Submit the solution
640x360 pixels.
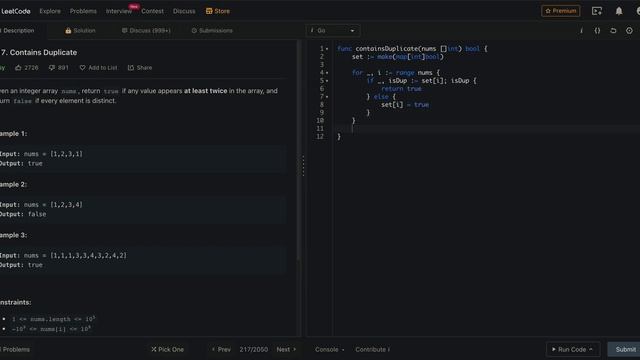(624, 349)
